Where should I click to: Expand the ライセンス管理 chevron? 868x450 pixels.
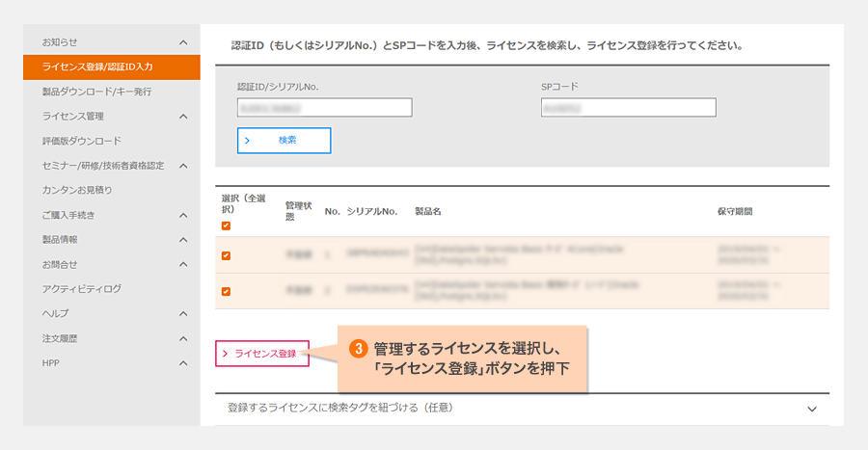(x=183, y=117)
